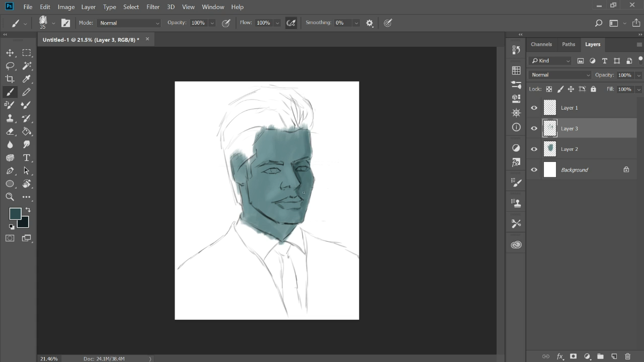
Task: Open Creative Cloud Libraries panel icon
Action: pyautogui.click(x=516, y=245)
